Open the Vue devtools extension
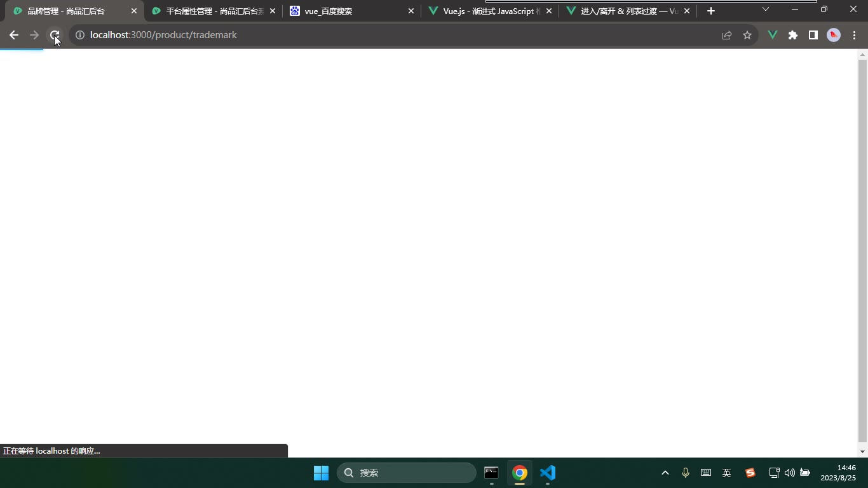The image size is (868, 488). coord(773,35)
